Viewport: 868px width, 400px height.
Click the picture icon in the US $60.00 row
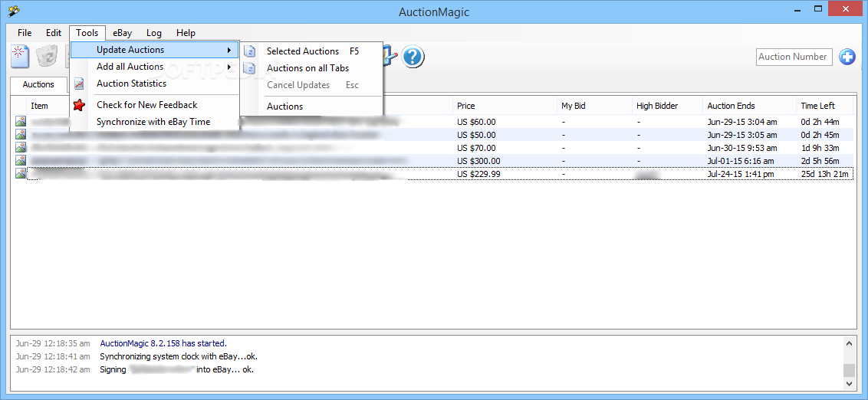point(21,121)
